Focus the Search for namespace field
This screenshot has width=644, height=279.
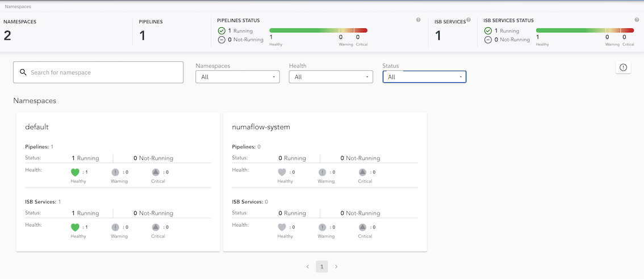pyautogui.click(x=98, y=72)
